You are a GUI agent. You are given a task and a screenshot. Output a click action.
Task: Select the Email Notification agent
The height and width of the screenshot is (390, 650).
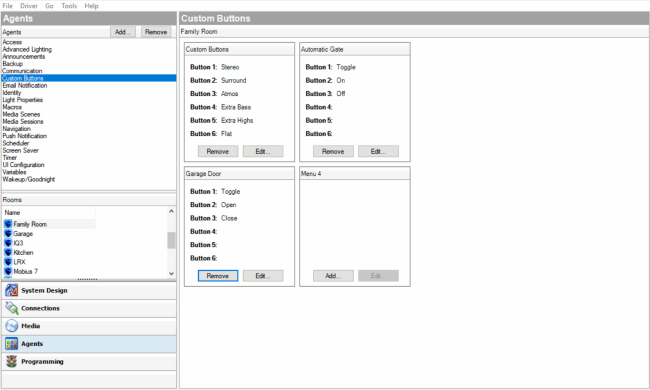tap(25, 85)
